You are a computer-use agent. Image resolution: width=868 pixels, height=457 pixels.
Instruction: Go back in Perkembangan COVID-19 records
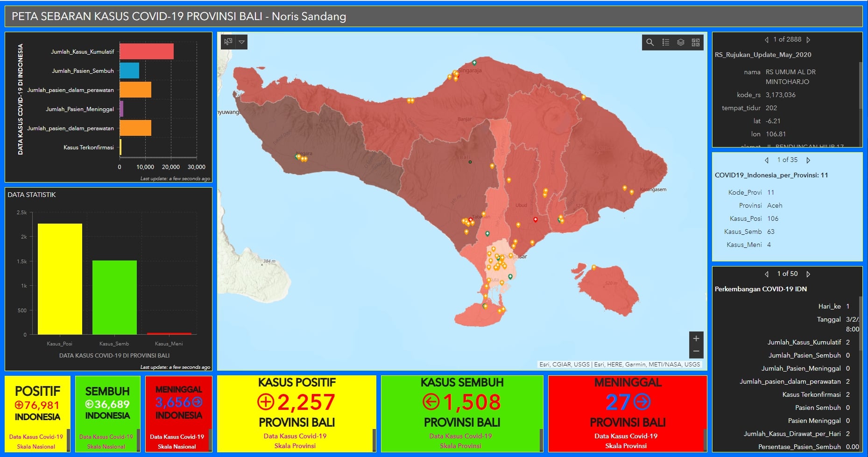767,274
